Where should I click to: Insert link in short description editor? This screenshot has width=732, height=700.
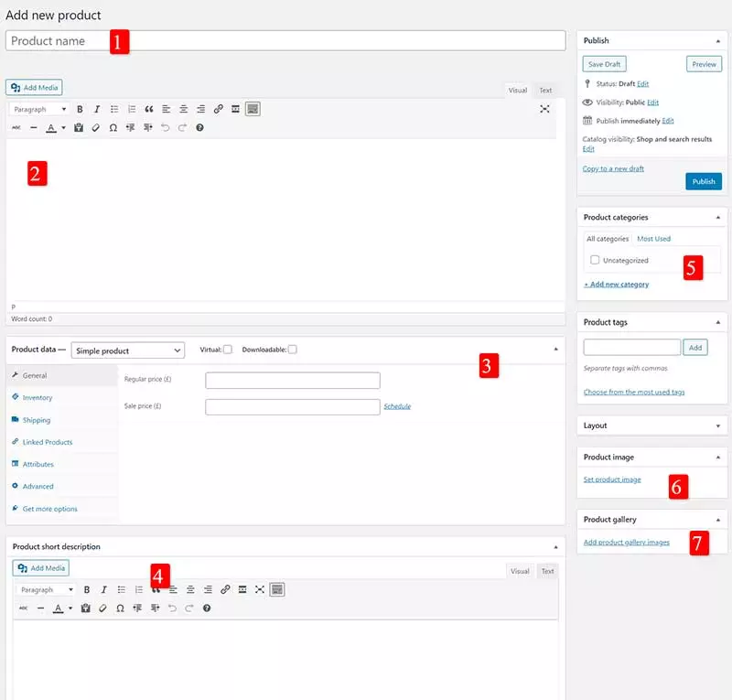225,589
